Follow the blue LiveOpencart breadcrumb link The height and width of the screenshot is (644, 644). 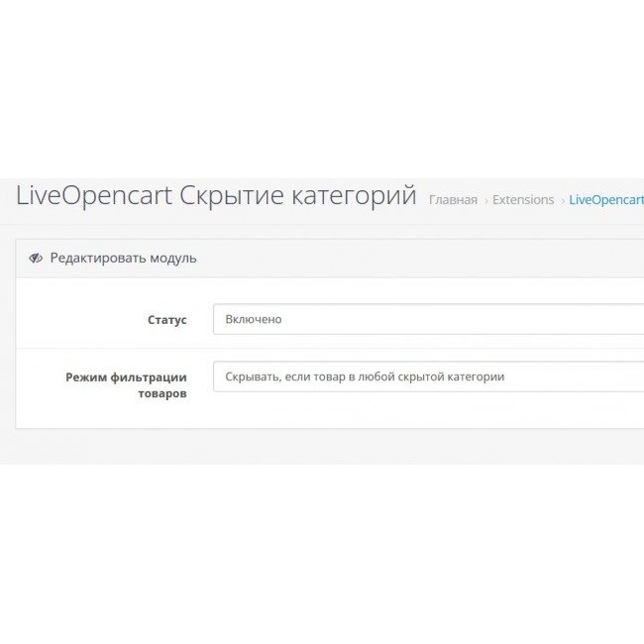pos(606,200)
